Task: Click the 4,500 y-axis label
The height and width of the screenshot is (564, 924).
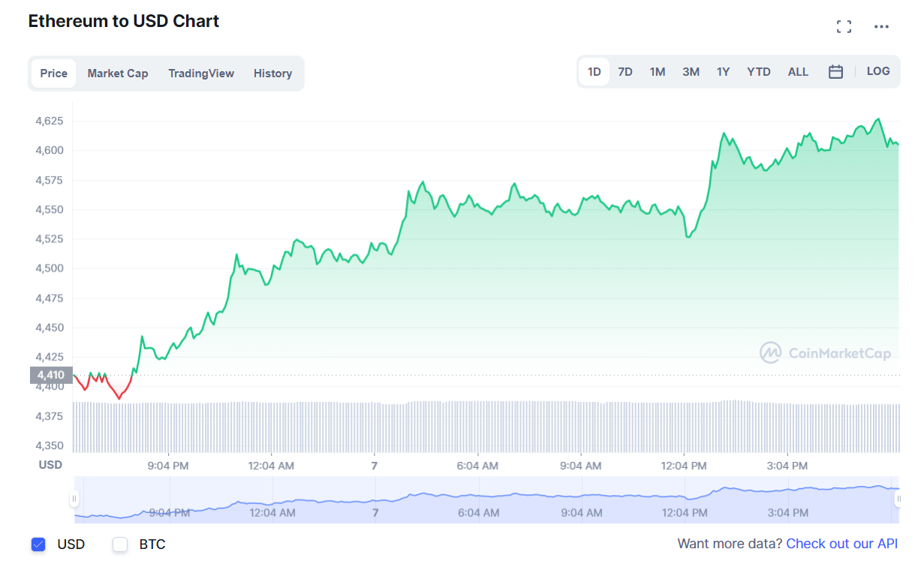Action: click(x=50, y=268)
